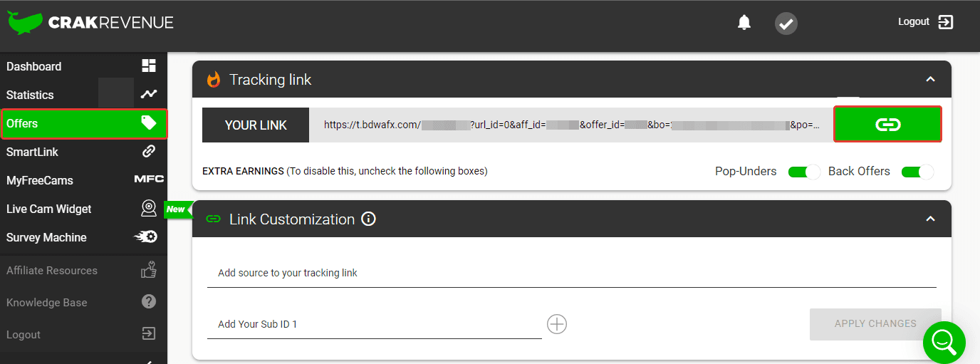Click the Knowledge Base question mark icon
Image resolution: width=980 pixels, height=364 pixels.
149,301
